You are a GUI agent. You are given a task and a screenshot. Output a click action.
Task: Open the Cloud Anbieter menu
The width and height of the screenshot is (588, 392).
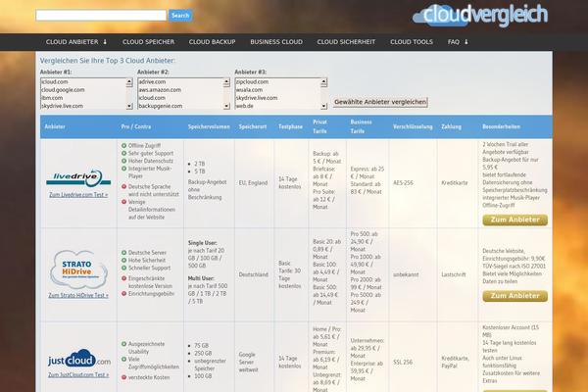point(72,42)
